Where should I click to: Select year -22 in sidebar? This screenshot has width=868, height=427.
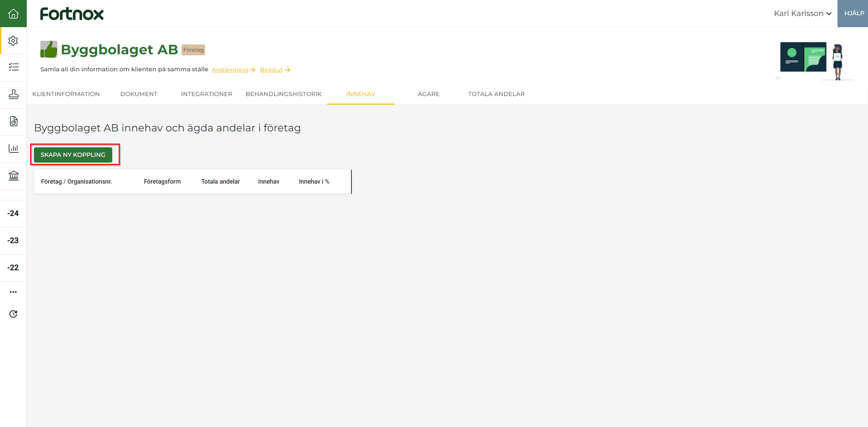click(x=13, y=268)
